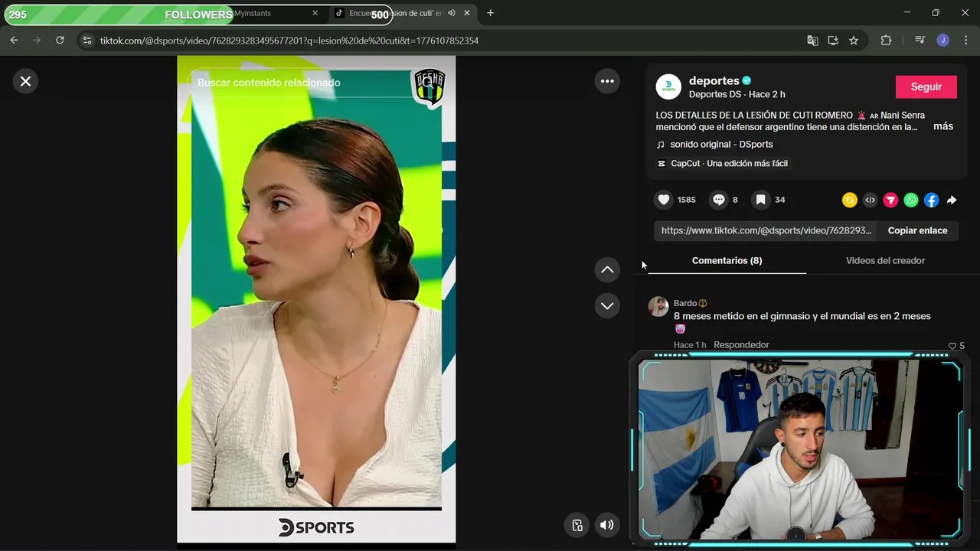Reload the page in browser
The width and height of the screenshot is (980, 551).
(x=60, y=41)
